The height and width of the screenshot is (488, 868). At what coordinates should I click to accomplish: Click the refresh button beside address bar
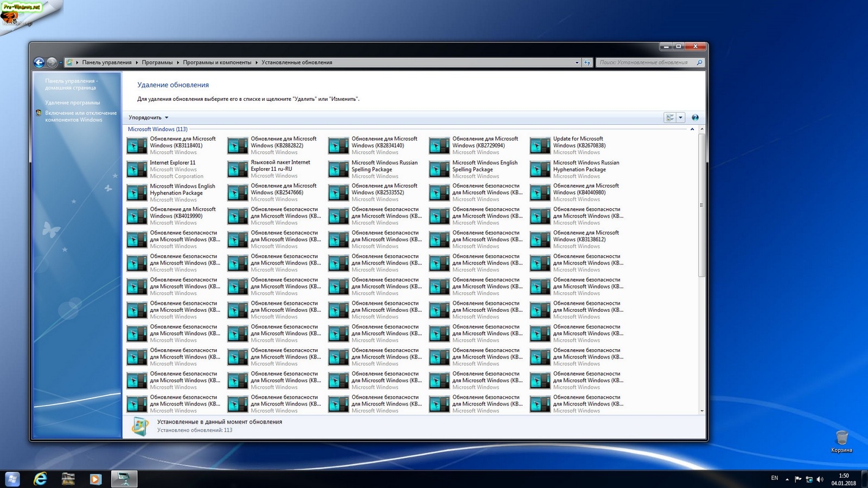coord(587,62)
